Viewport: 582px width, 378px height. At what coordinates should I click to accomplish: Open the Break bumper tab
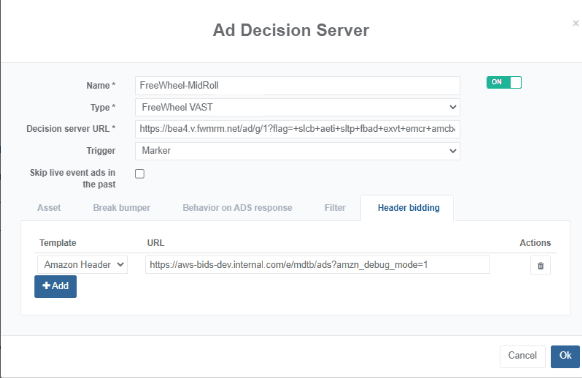click(121, 208)
